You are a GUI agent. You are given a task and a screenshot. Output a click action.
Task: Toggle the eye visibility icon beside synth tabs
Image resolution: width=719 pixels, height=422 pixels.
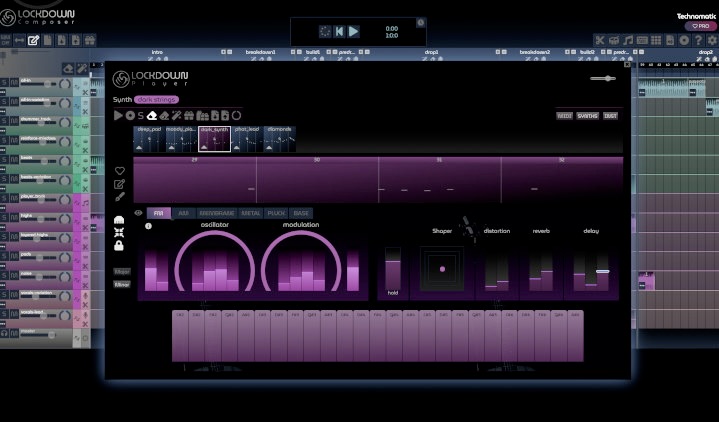tap(138, 213)
